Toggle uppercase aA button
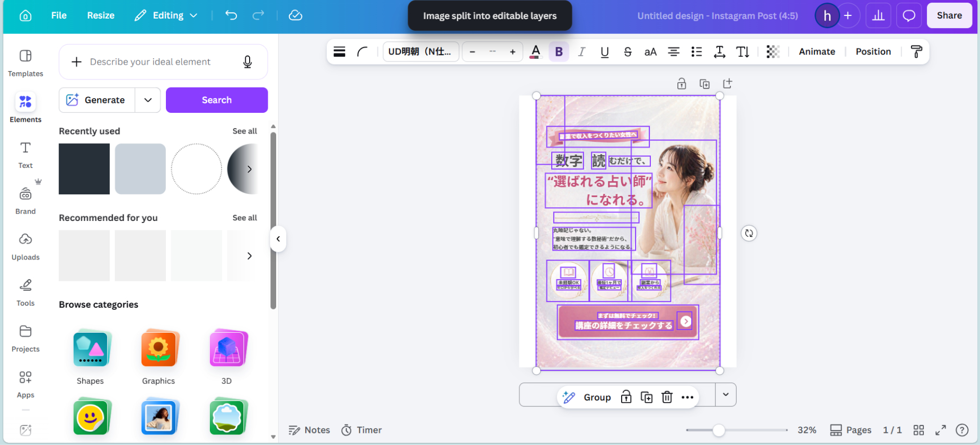The image size is (980, 445). 650,51
